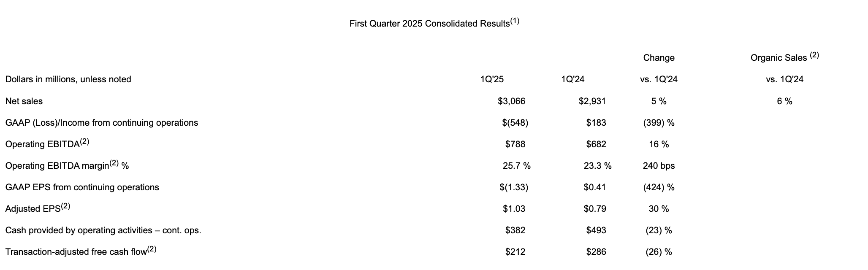
Task: Click the 25.7 % EBITDA margin value
Action: click(x=517, y=166)
